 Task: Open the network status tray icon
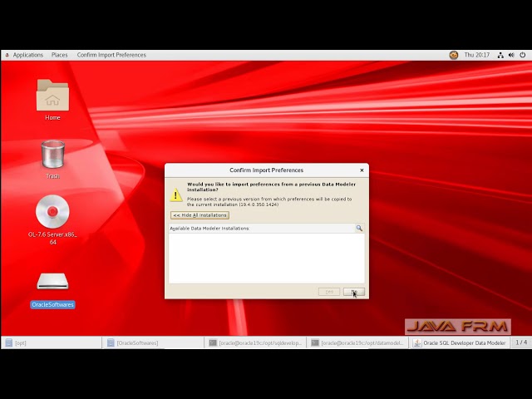pos(500,55)
